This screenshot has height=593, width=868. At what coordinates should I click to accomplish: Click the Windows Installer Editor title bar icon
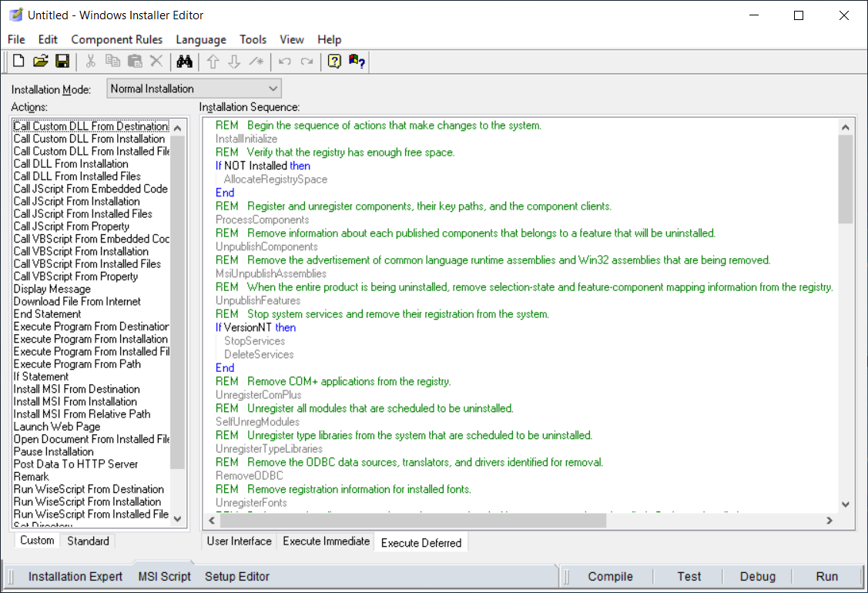[x=16, y=15]
